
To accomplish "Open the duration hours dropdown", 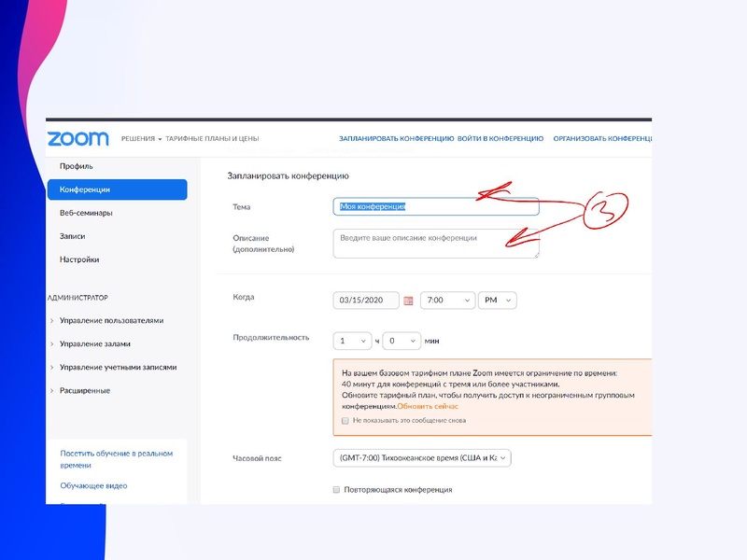I will [x=353, y=342].
